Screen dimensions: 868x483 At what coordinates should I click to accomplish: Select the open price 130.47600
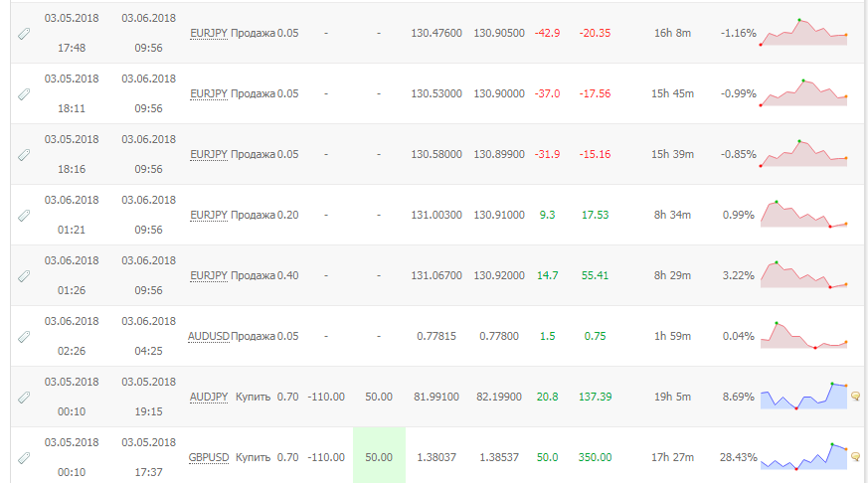[x=436, y=33]
